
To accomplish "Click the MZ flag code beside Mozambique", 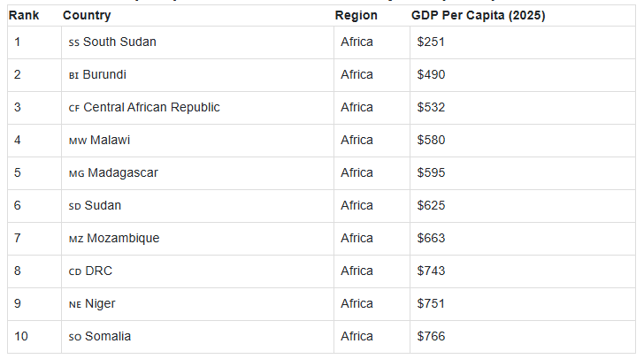I will click(x=76, y=239).
